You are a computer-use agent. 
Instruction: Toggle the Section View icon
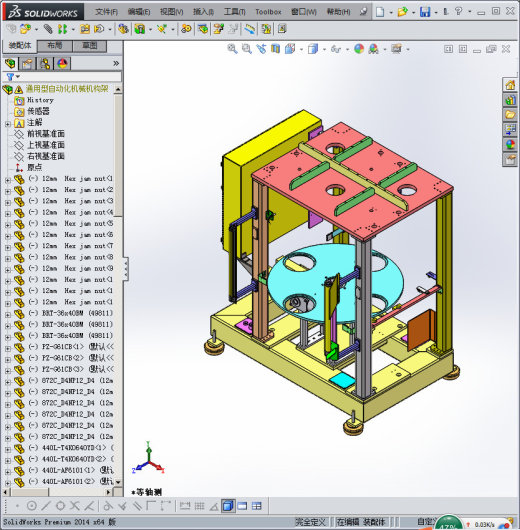point(276,49)
